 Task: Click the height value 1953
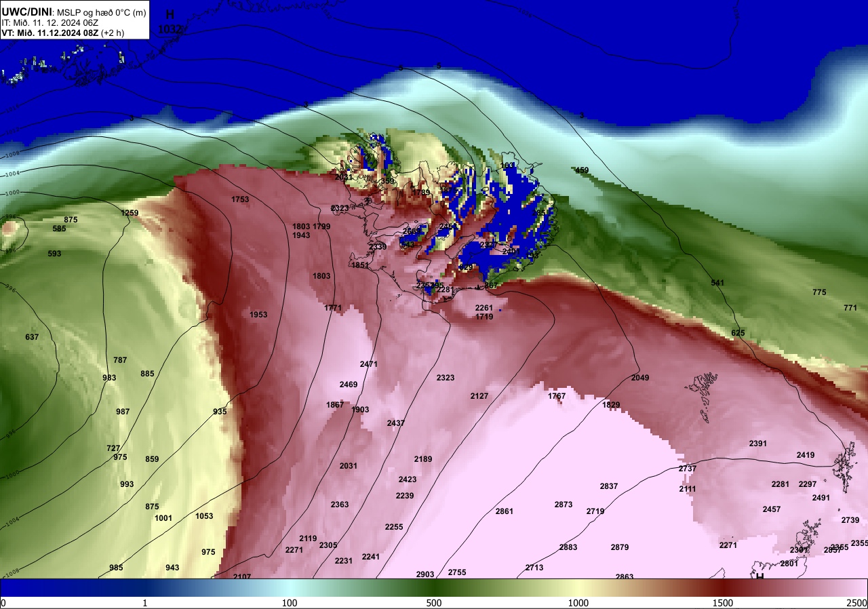point(258,315)
